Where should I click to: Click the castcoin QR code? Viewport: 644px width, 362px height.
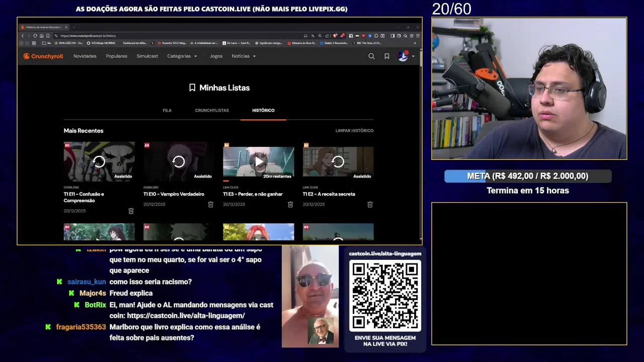pyautogui.click(x=385, y=296)
